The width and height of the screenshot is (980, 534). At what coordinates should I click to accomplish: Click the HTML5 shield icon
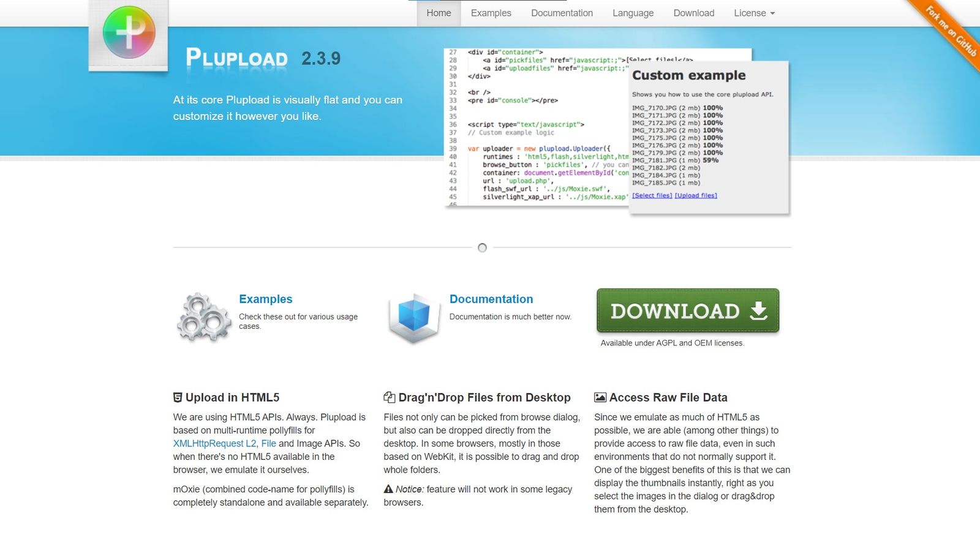[178, 397]
